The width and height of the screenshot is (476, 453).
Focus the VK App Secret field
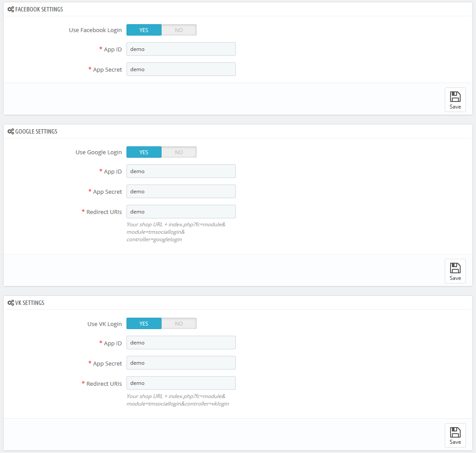pos(181,363)
